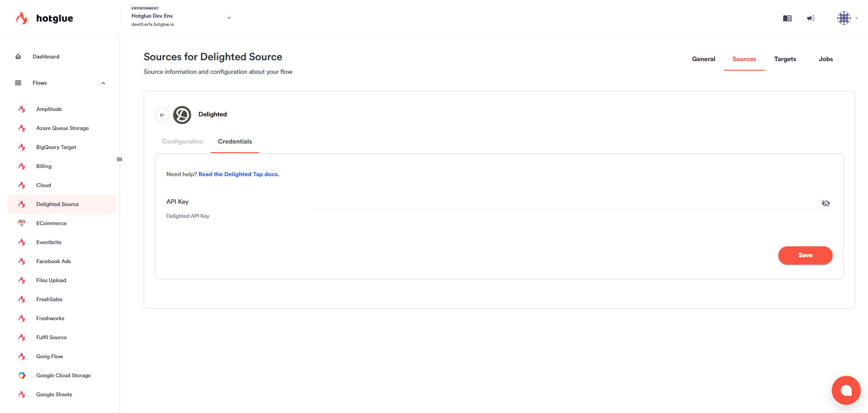This screenshot has height=413, width=868.
Task: Switch to the Jobs tab
Action: pos(826,59)
